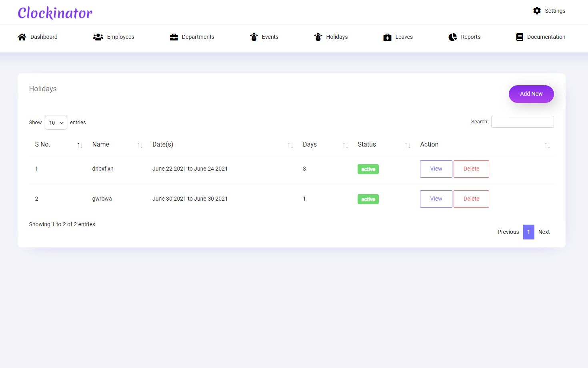Image resolution: width=588 pixels, height=368 pixels.
Task: Click the Leaves medical bag icon
Action: pyautogui.click(x=387, y=37)
